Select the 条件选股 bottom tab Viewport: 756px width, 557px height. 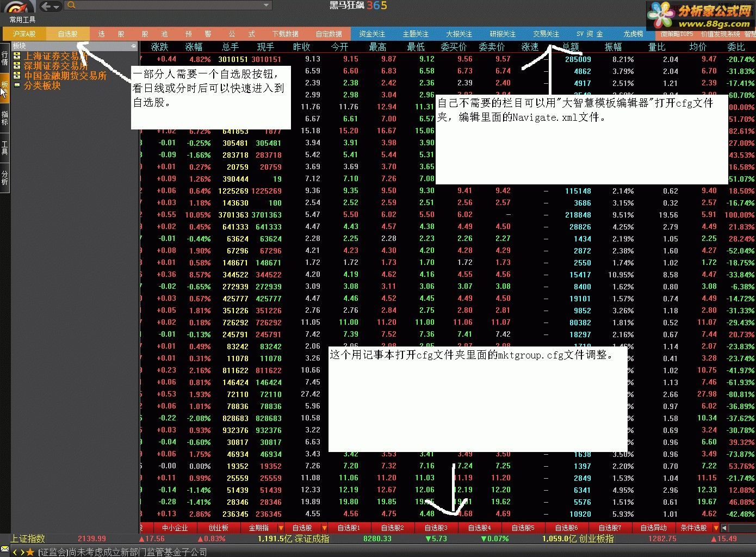(694, 528)
